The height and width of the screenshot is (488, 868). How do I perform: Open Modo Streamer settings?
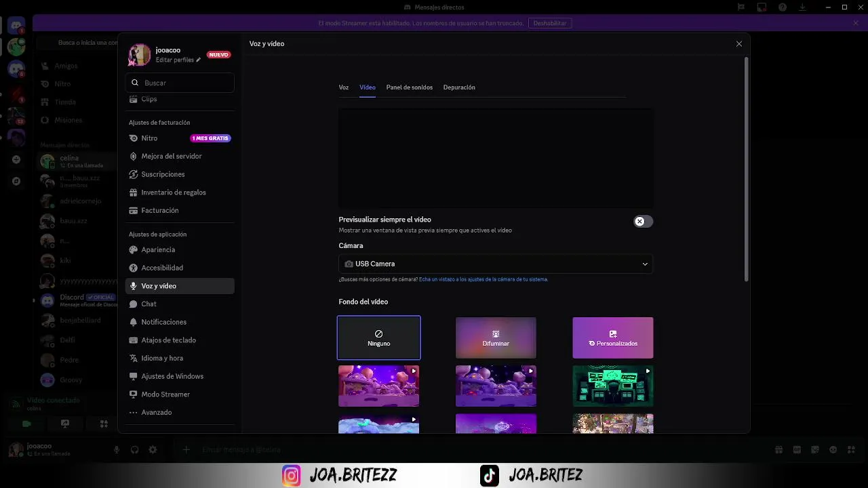coord(180,394)
